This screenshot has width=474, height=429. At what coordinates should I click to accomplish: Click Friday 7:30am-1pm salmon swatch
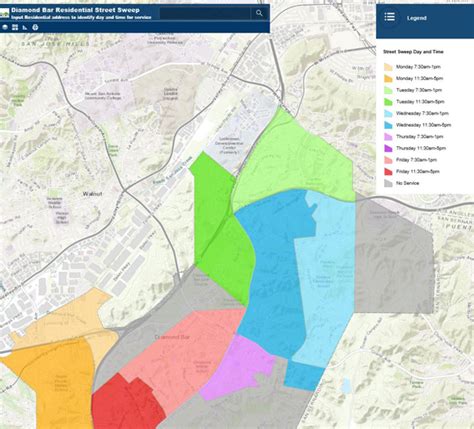(x=388, y=160)
